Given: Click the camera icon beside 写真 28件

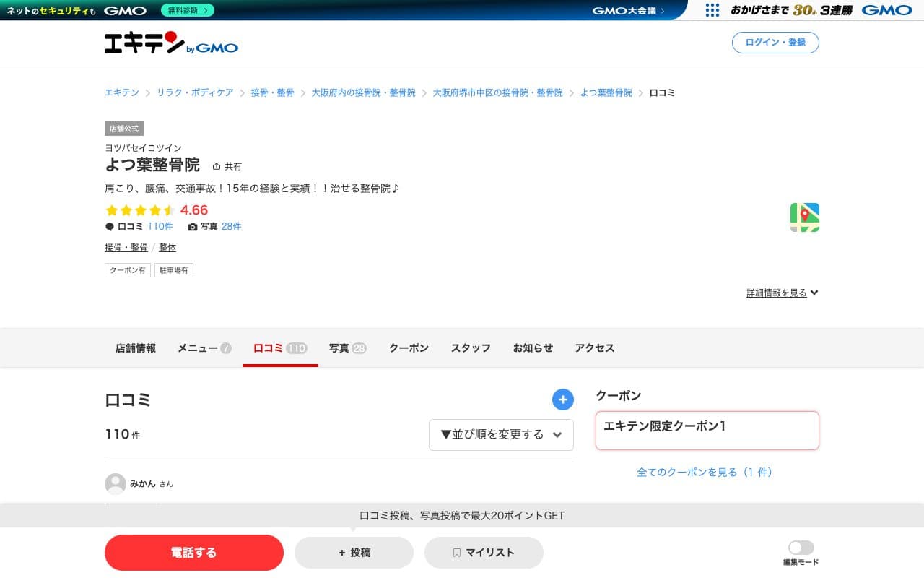Looking at the screenshot, I should [x=191, y=226].
